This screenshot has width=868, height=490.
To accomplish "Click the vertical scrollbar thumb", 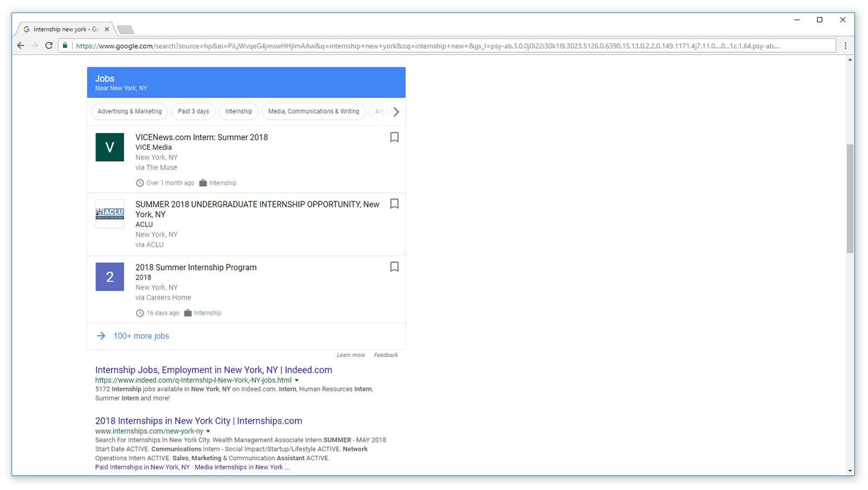I will [x=850, y=199].
